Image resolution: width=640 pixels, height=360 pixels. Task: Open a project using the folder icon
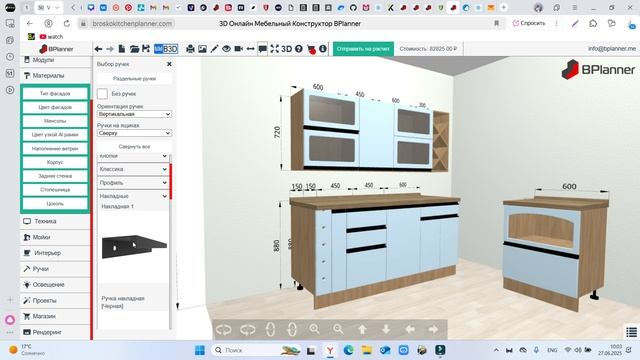pos(134,49)
